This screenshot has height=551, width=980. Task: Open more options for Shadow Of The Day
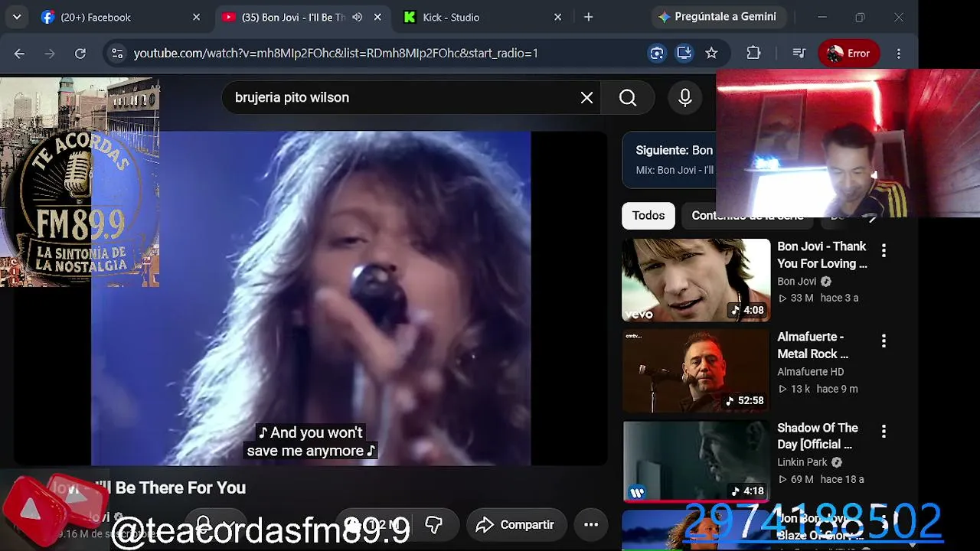click(x=884, y=432)
